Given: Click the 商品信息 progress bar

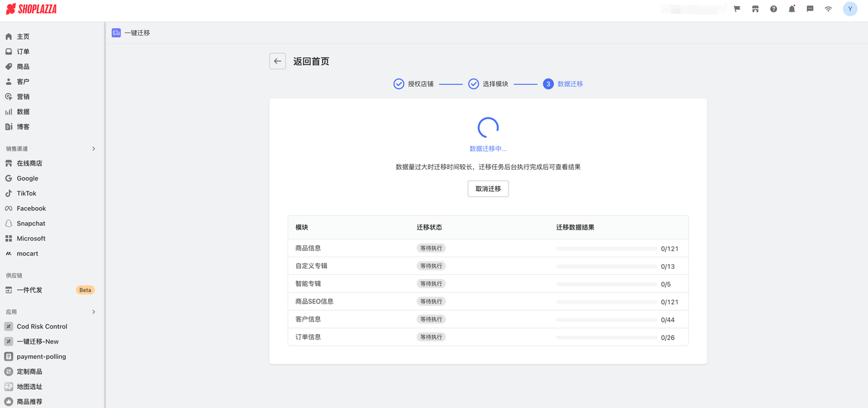Looking at the screenshot, I should (x=606, y=248).
